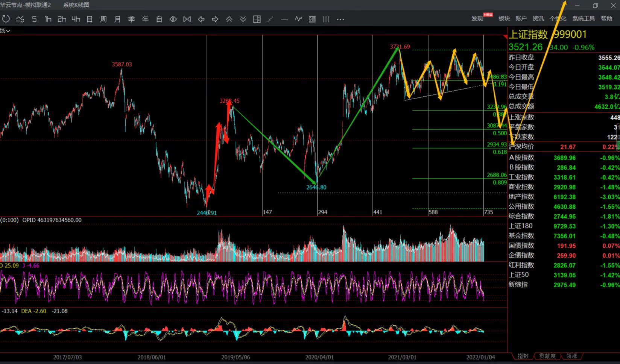
Task: Select the custom (自) period button
Action: pyautogui.click(x=159, y=19)
